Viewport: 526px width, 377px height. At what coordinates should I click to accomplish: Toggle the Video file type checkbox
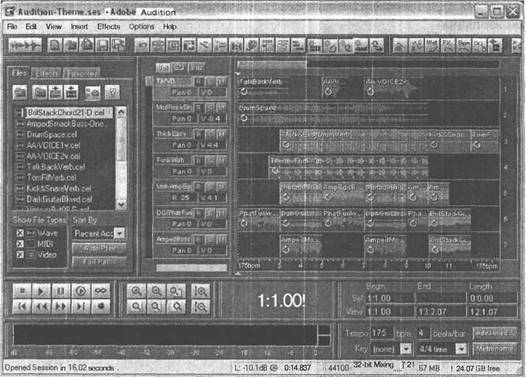(x=20, y=255)
